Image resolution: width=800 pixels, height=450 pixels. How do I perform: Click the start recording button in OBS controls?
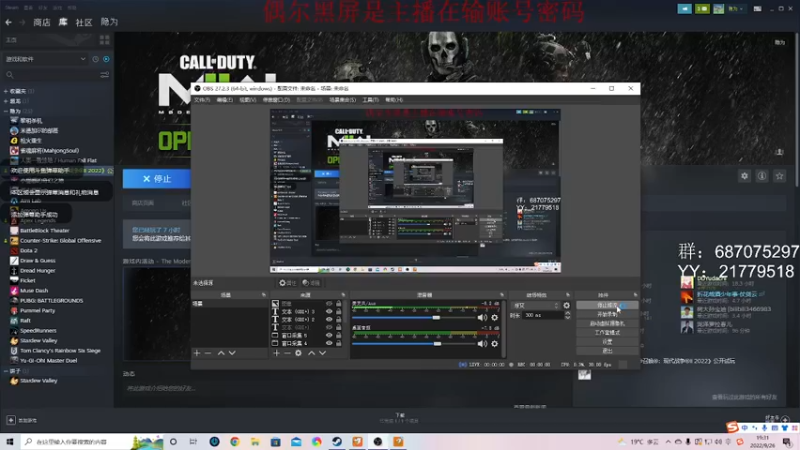point(607,314)
